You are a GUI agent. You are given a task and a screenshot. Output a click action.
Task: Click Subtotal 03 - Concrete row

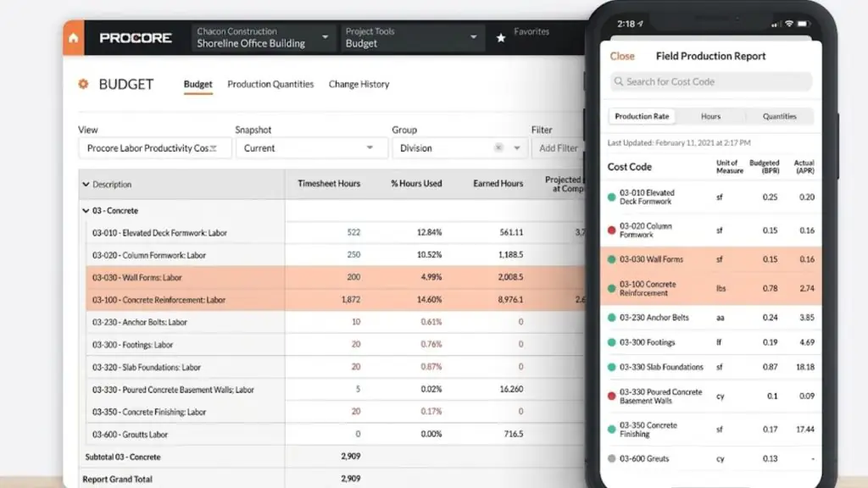[x=332, y=457]
